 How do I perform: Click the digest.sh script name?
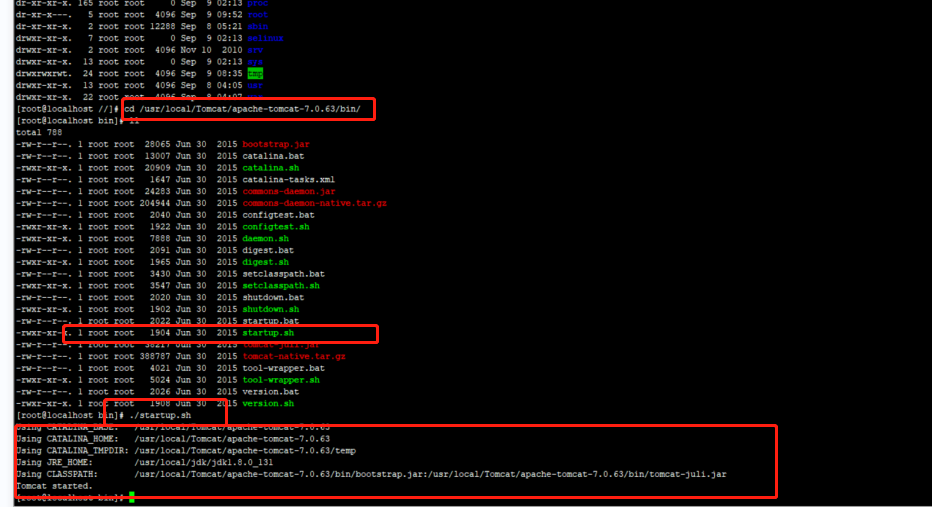click(x=265, y=262)
